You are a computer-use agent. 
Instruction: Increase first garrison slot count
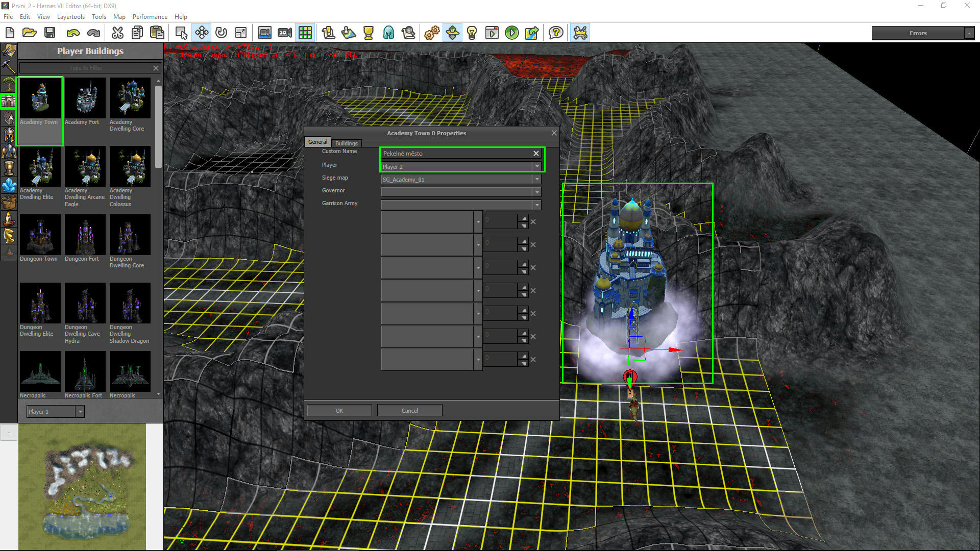point(524,218)
